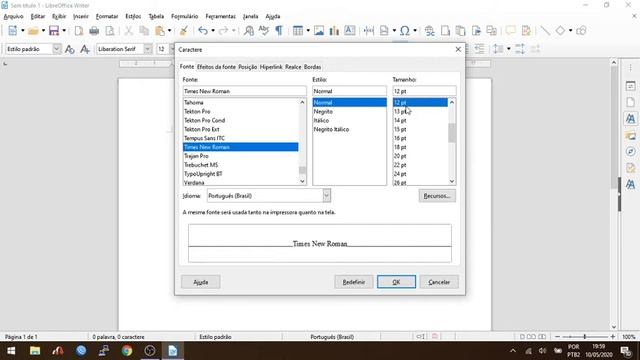Click the Redo arrow icon
The image size is (640, 360).
[223, 31]
